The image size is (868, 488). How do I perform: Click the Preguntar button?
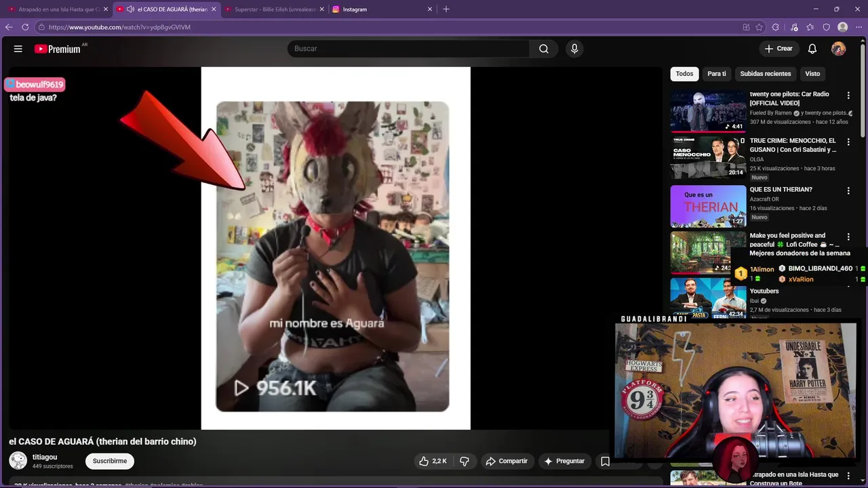click(x=564, y=461)
